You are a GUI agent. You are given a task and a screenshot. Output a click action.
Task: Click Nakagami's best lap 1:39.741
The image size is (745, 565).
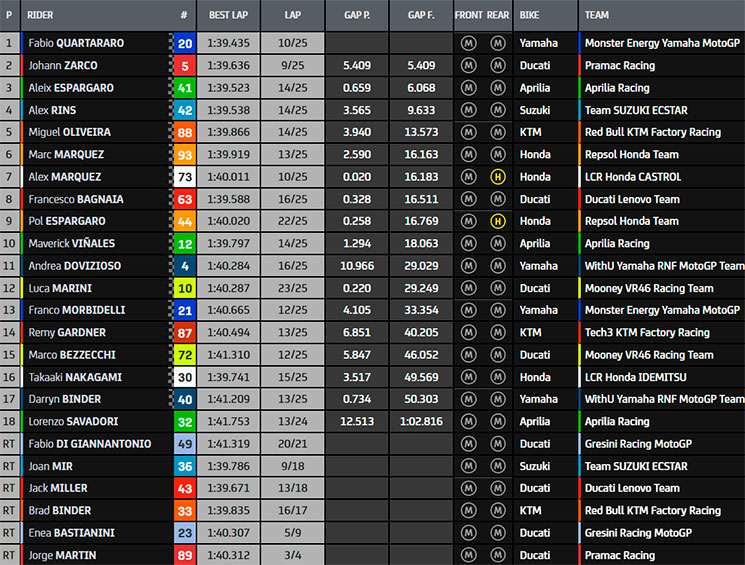(x=229, y=377)
